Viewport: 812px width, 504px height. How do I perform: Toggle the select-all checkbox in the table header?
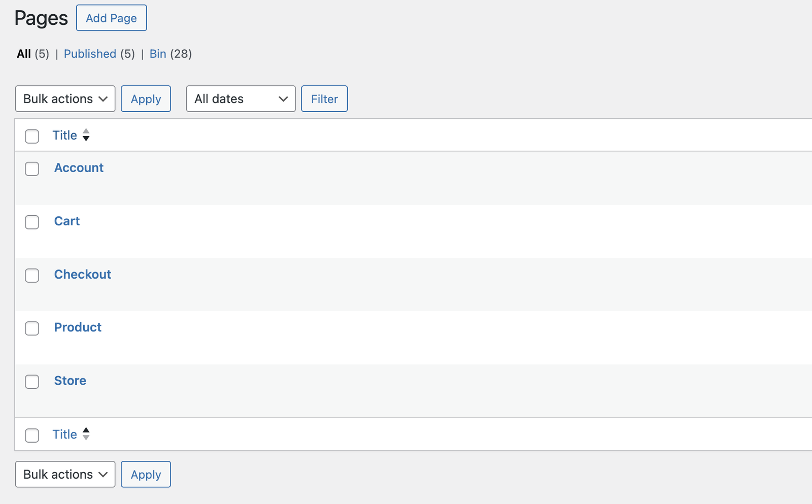[x=32, y=136]
